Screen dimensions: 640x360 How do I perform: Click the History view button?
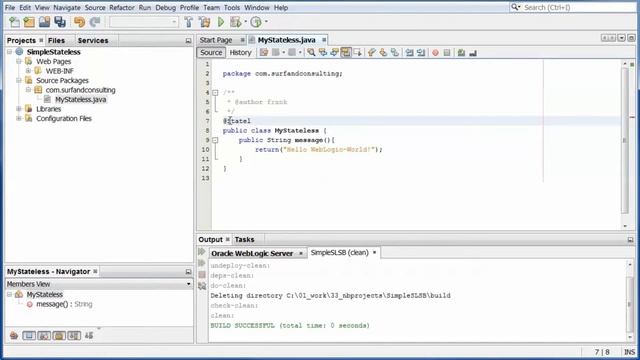click(x=240, y=52)
